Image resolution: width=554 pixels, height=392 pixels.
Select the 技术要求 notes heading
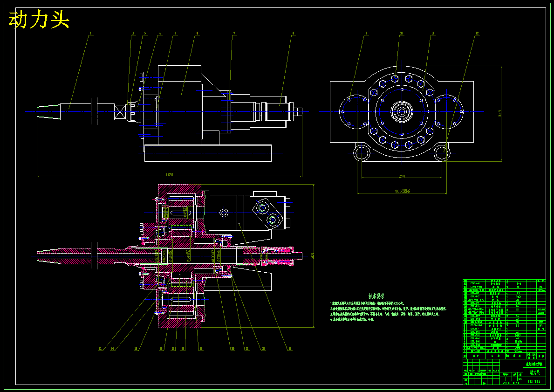(376, 296)
